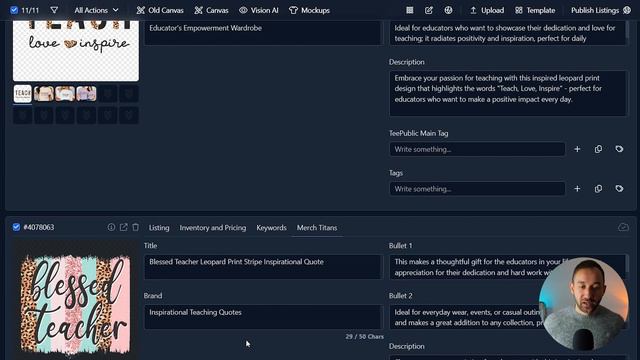Select third mockup thumbnail
The image size is (640, 360).
(65, 93)
